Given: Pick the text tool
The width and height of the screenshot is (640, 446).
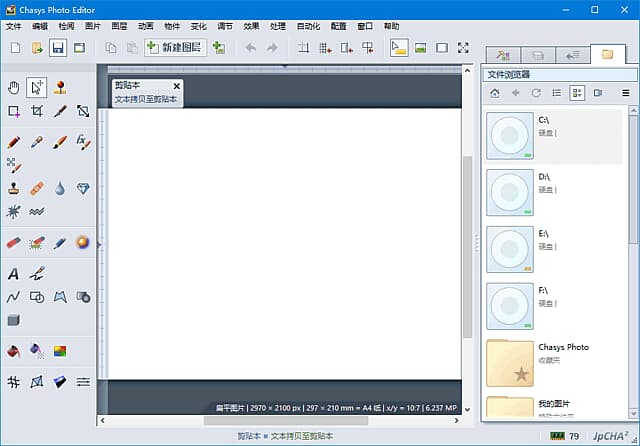Looking at the screenshot, I should (x=14, y=273).
